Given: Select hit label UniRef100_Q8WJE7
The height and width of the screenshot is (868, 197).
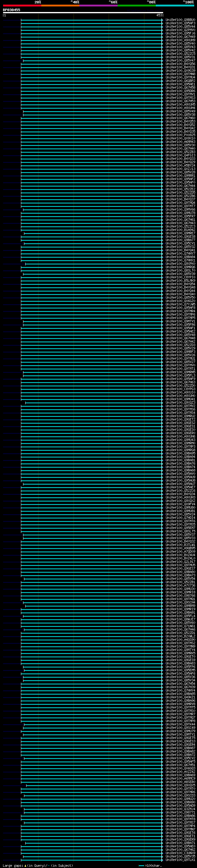Looking at the screenshot, I should point(180,619).
